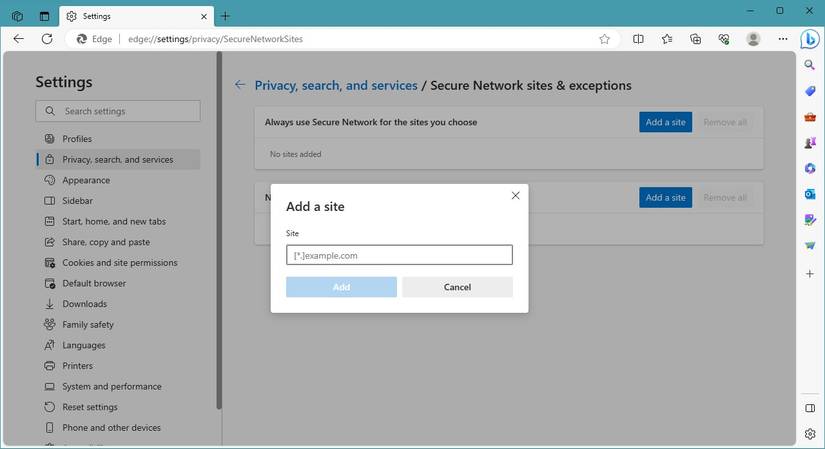The height and width of the screenshot is (449, 825).
Task: Add a new sidebar app with plus
Action: 810,273
